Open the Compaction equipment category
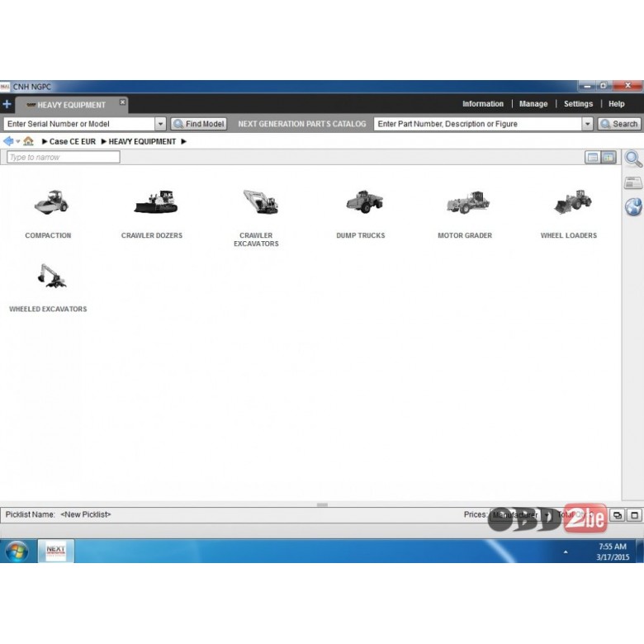This screenshot has height=644, width=644. point(51,202)
